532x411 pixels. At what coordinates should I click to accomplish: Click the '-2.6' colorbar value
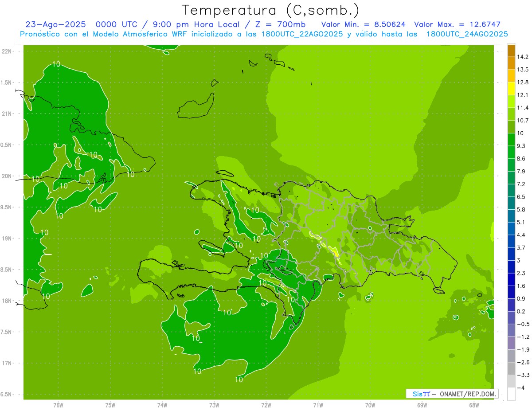point(523,362)
